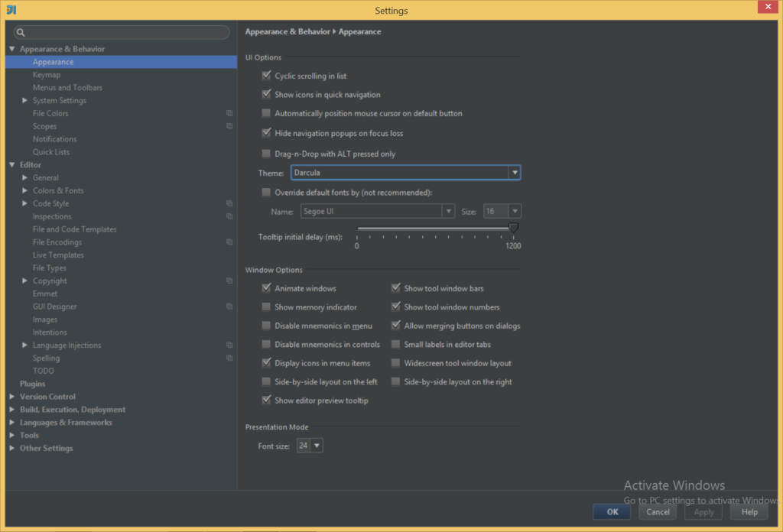Select Keymap in the settings tree
The width and height of the screenshot is (783, 532).
[47, 74]
